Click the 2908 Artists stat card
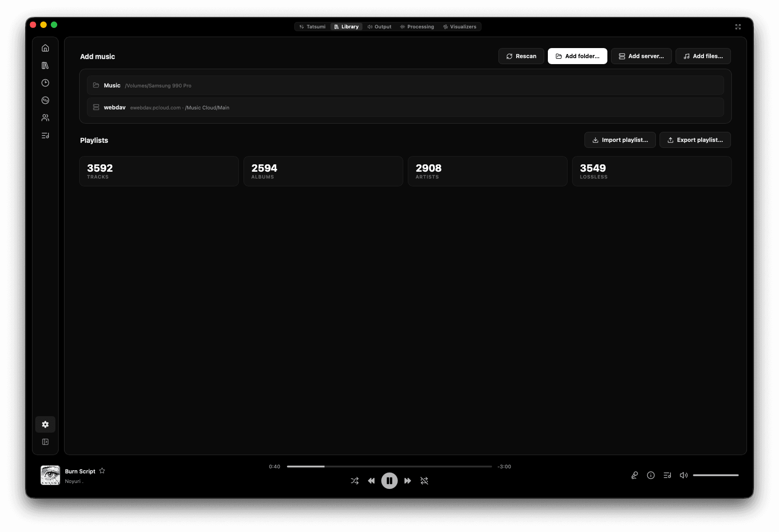The height and width of the screenshot is (532, 779). click(487, 171)
